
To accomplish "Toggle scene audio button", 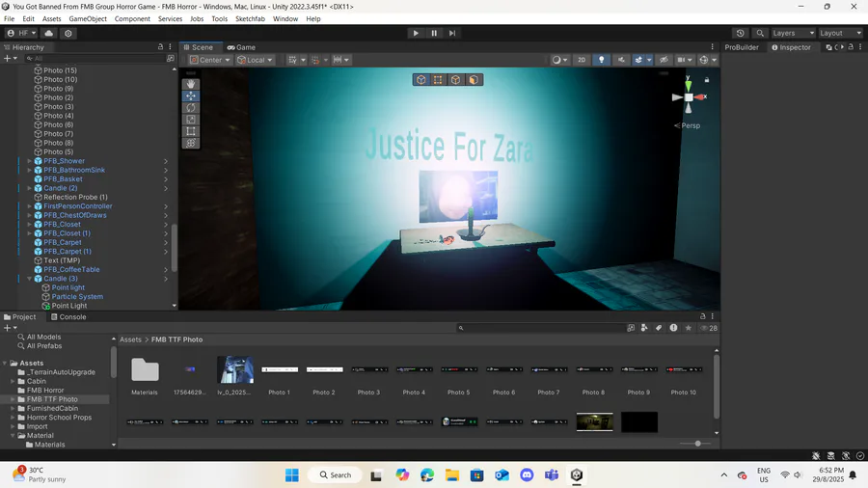I will 621,60.
